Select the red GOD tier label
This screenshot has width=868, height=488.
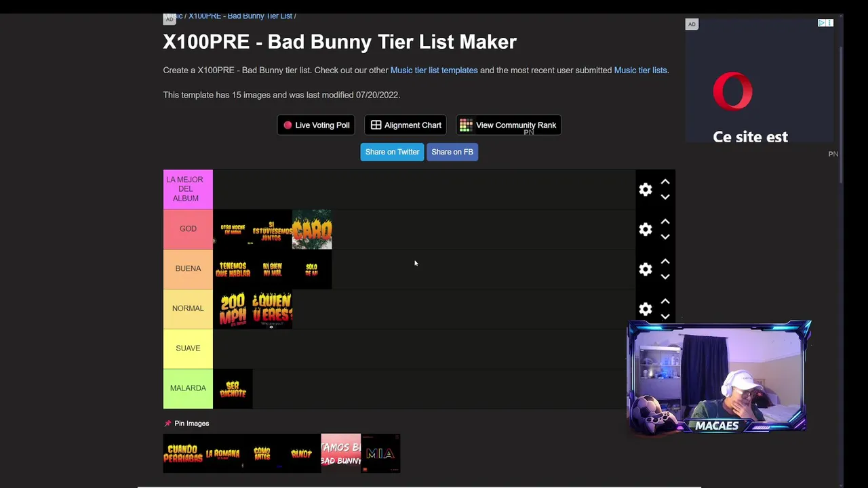pos(188,229)
